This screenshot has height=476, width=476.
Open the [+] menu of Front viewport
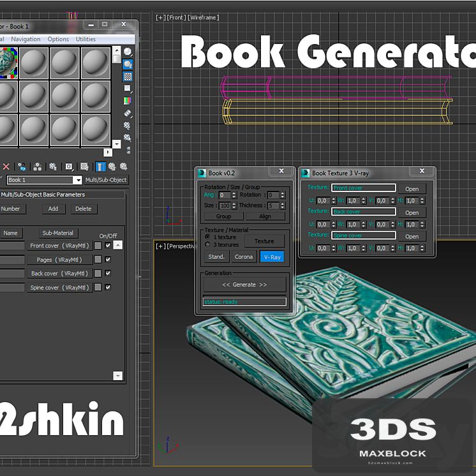pos(160,18)
